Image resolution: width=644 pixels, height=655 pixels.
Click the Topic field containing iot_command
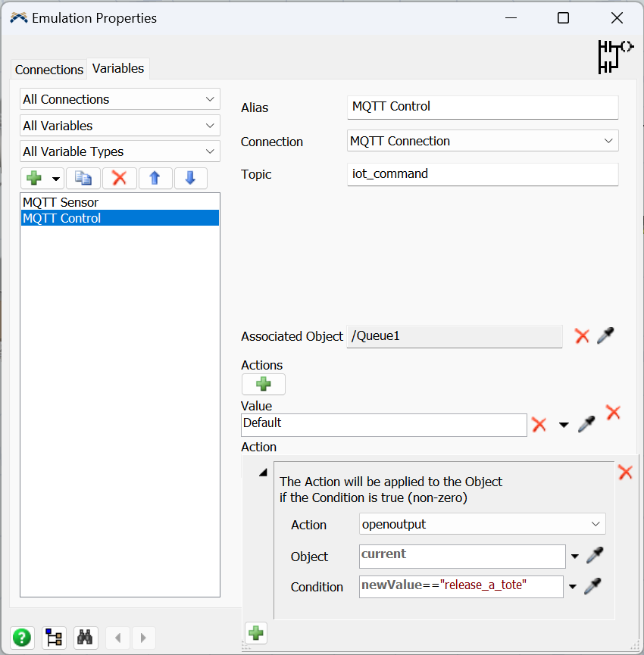483,174
